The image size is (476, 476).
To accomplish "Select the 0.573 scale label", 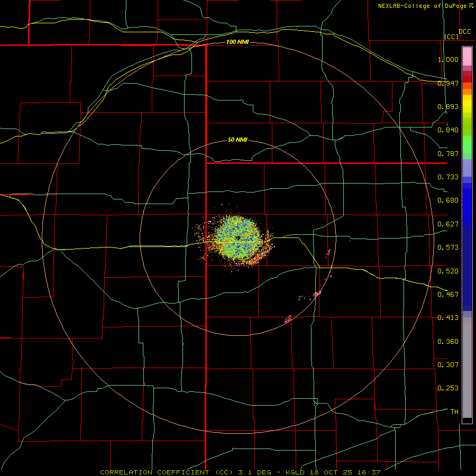I will (x=448, y=248).
